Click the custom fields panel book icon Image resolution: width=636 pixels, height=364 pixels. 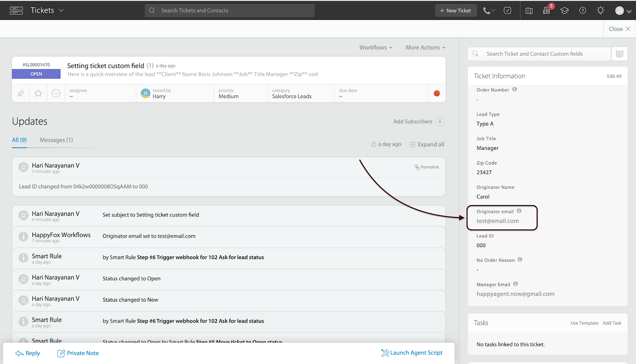620,54
